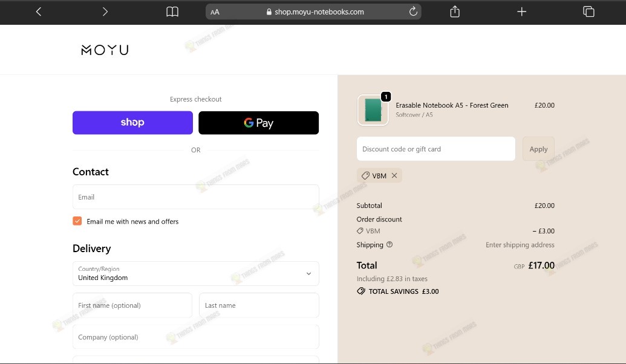This screenshot has width=626, height=364.
Task: Click the address bar URL
Action: [x=319, y=12]
